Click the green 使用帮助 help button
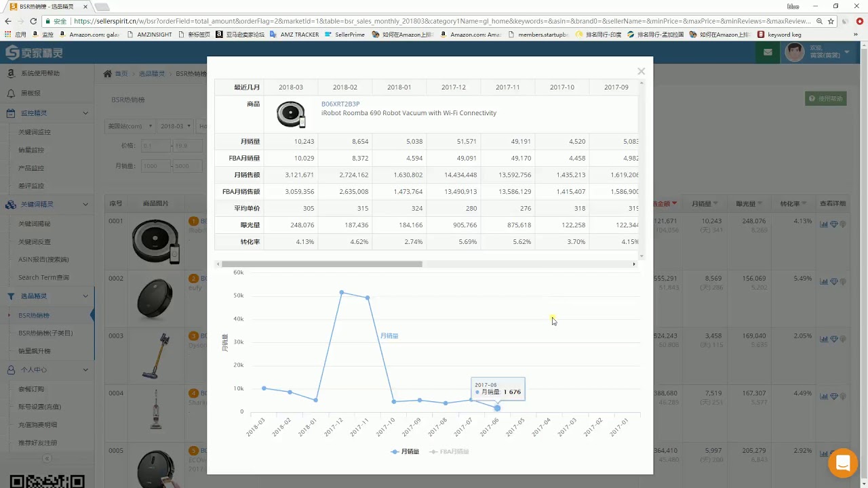868x488 pixels. click(x=825, y=99)
